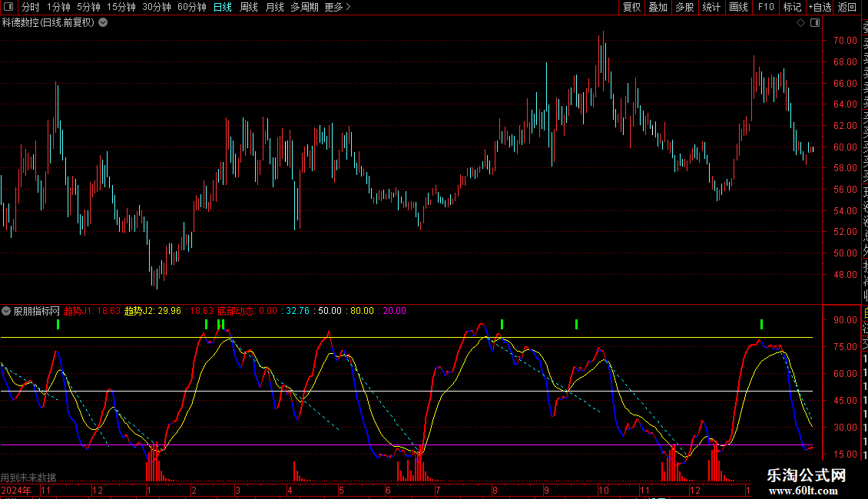Activate the 画线 drawing tool
Image resolution: width=868 pixels, height=499 pixels.
point(738,7)
